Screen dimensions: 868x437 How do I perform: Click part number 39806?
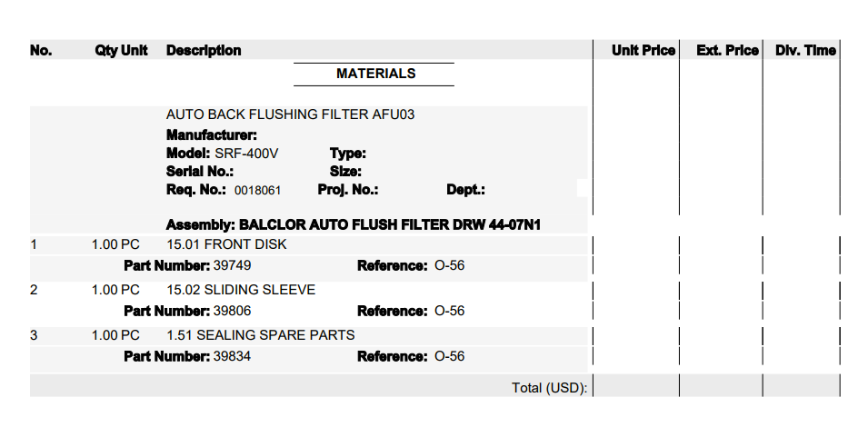click(232, 311)
